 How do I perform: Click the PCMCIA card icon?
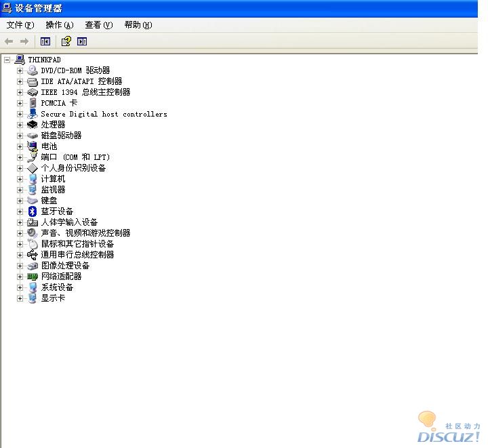click(x=33, y=103)
